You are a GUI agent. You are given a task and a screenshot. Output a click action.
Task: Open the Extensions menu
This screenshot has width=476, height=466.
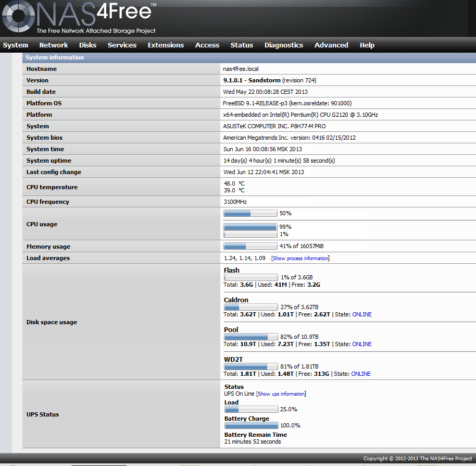[x=166, y=45]
